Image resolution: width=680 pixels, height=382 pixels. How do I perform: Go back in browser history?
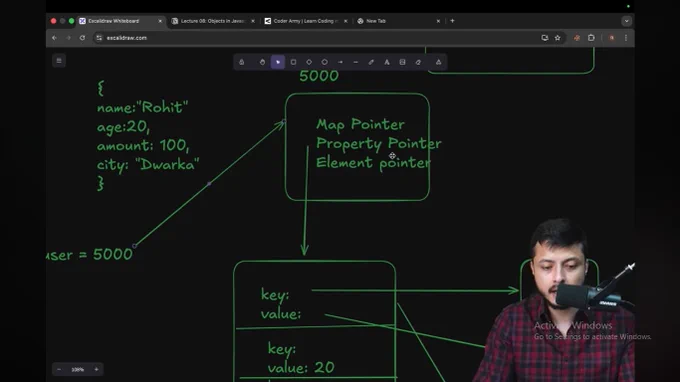click(x=54, y=38)
